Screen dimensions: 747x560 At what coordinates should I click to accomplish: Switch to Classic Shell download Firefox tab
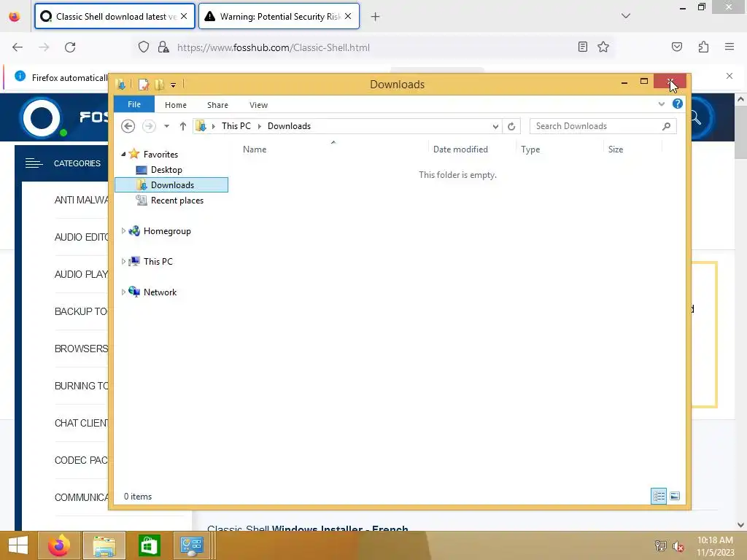click(115, 16)
